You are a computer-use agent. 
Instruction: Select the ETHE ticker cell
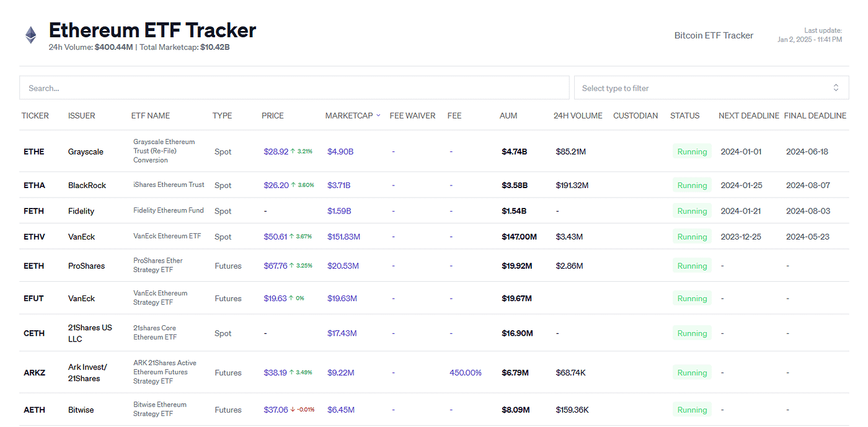(34, 151)
